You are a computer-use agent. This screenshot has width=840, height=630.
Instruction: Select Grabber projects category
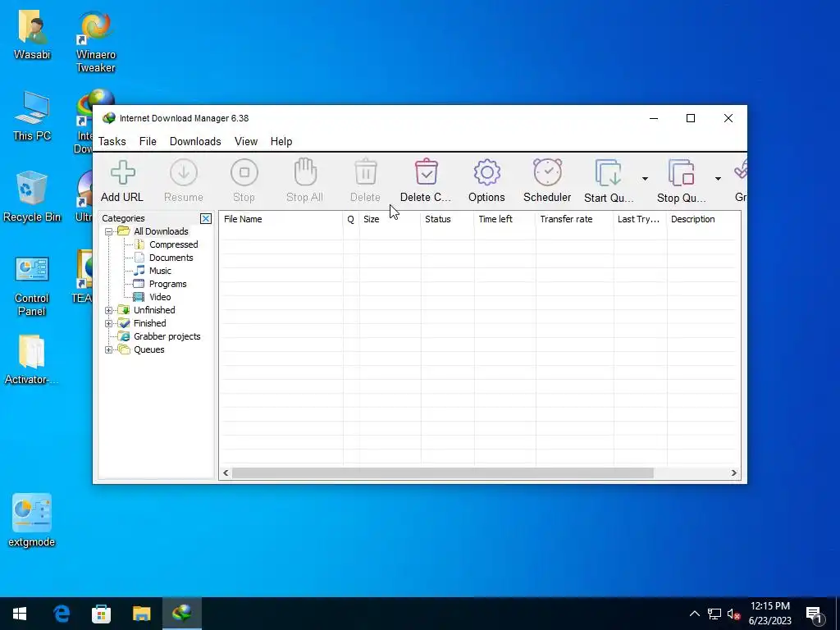[167, 336]
